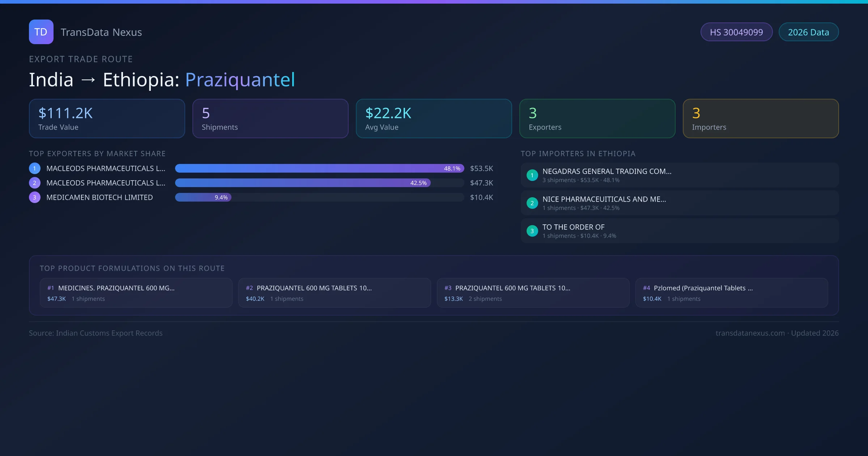The width and height of the screenshot is (868, 456).
Task: Click the 9.4% Medicamen share bar
Action: 203,197
